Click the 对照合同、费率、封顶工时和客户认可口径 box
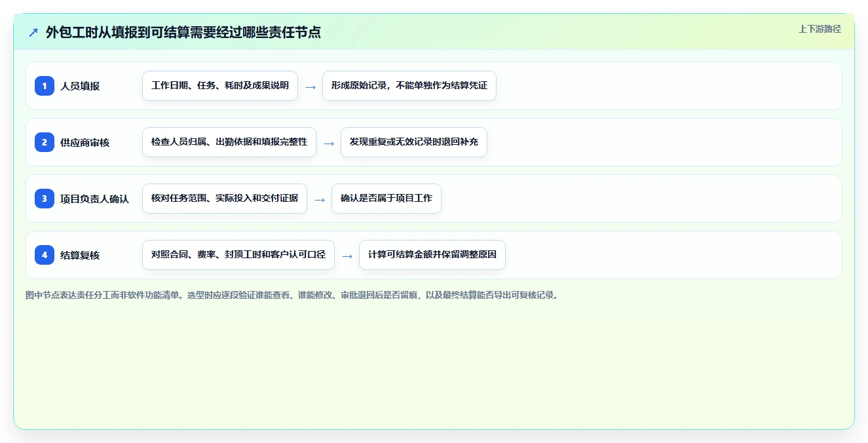This screenshot has width=868, height=443. 238,255
